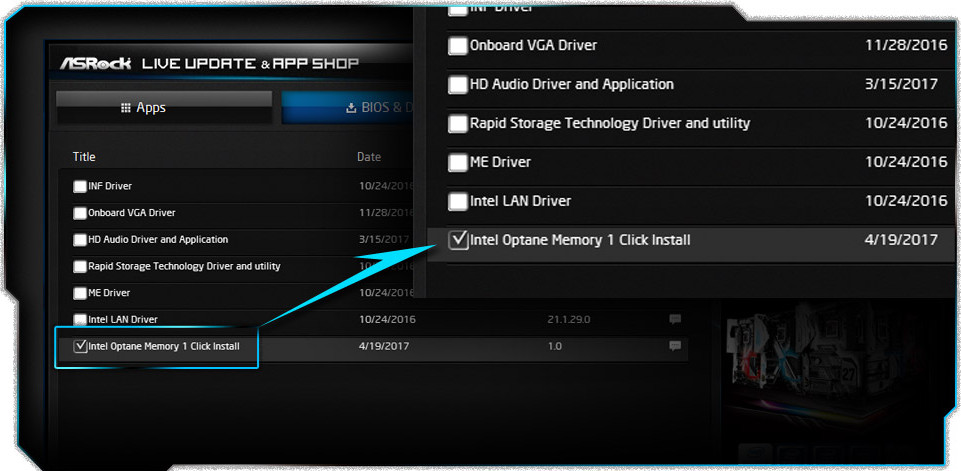
Task: Tick Onboard VGA Driver checkbox in main list
Action: (80, 213)
